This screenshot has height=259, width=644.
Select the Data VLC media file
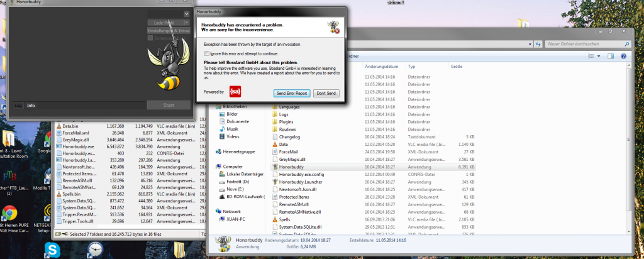286,144
